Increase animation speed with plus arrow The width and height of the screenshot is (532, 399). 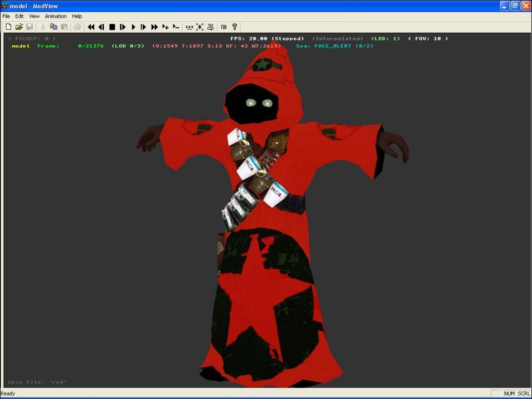165,27
